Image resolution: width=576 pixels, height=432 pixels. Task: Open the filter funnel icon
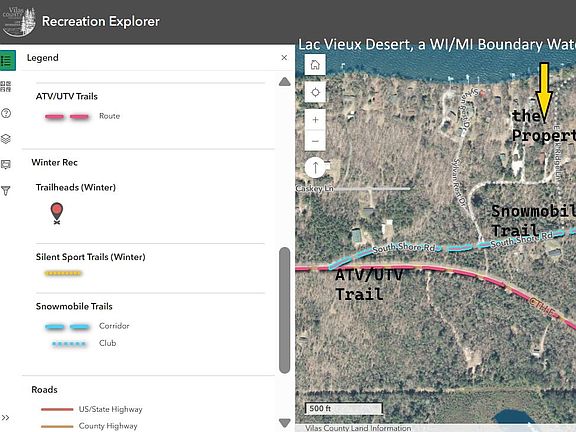pyautogui.click(x=6, y=191)
